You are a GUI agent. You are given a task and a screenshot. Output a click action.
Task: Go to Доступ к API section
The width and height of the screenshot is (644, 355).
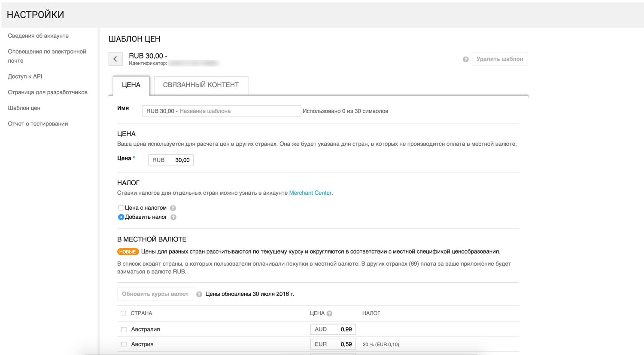tap(25, 77)
